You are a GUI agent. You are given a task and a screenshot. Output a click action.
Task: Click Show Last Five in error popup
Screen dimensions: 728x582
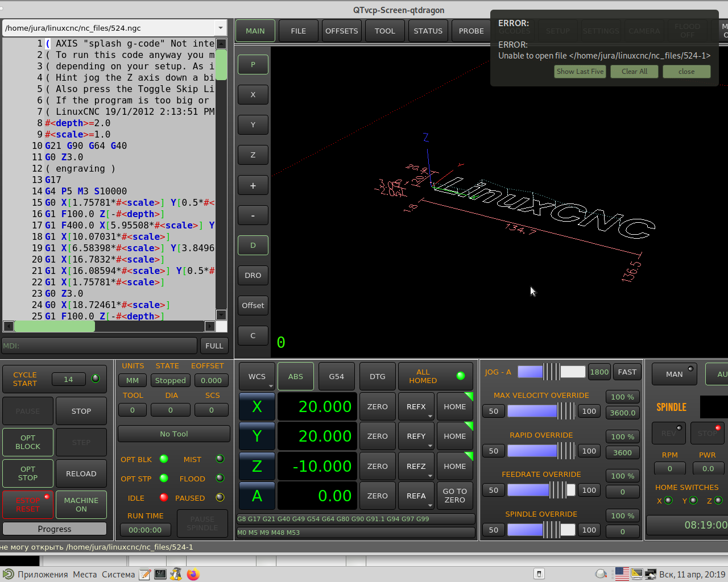[580, 72]
